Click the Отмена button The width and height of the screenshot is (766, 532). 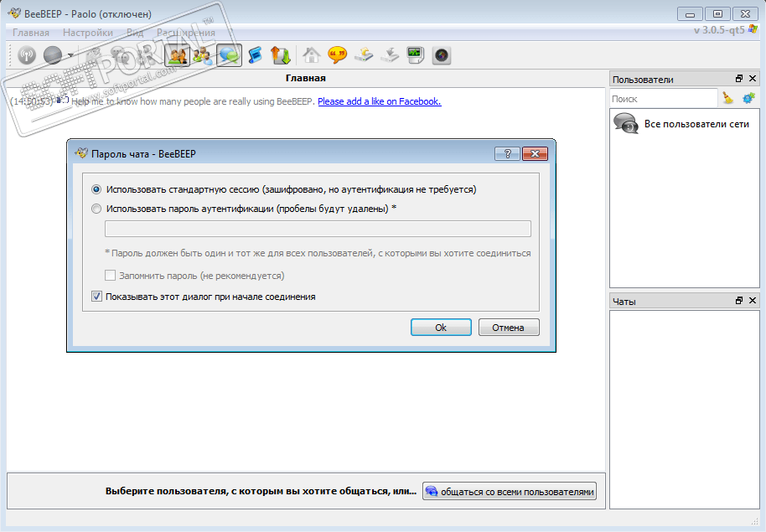click(x=509, y=328)
